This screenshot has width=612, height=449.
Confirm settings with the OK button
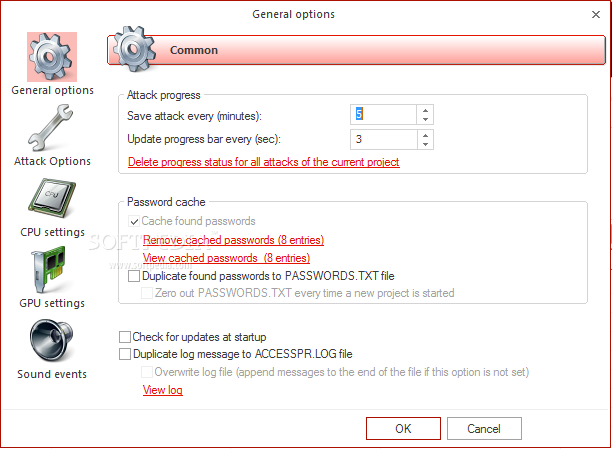[403, 429]
